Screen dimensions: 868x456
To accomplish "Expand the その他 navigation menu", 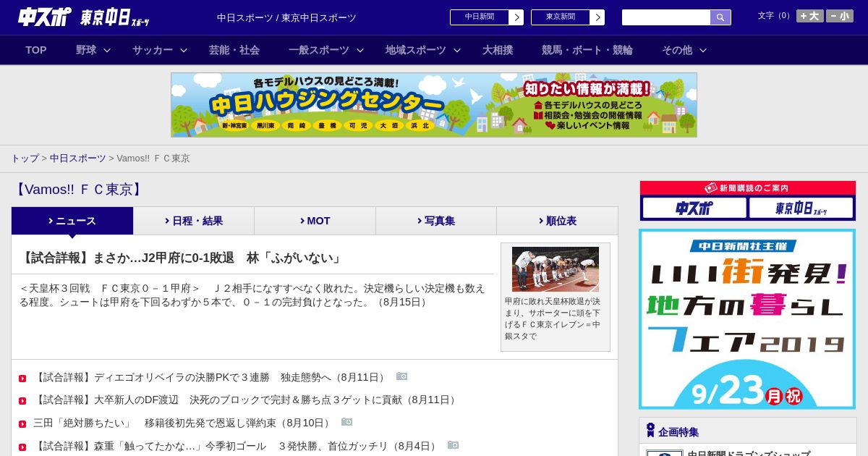I will (x=684, y=50).
